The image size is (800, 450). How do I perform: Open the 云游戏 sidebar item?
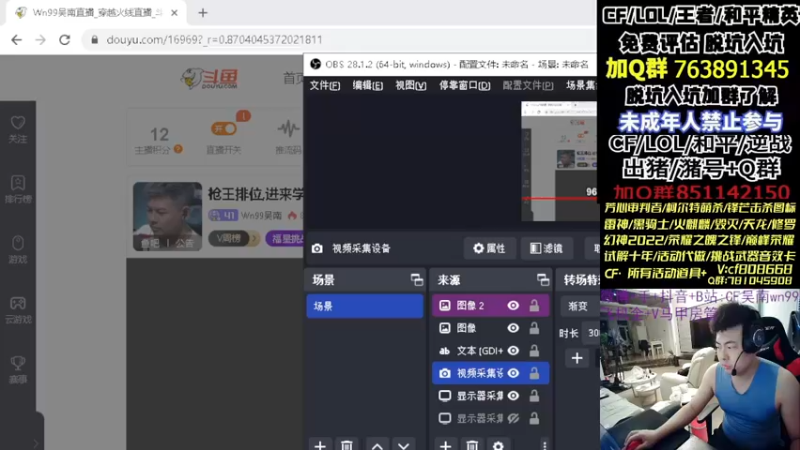(18, 310)
